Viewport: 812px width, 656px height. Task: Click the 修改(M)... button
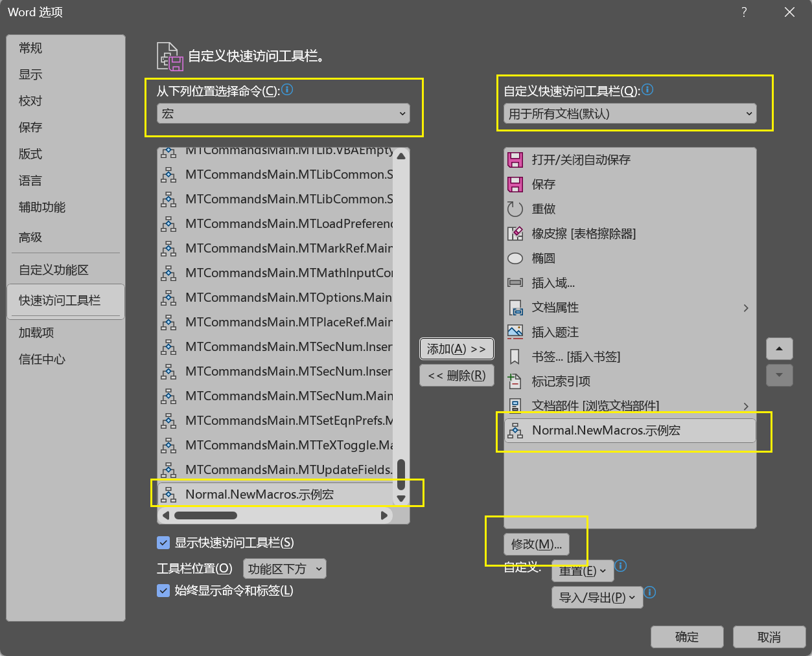(x=537, y=545)
